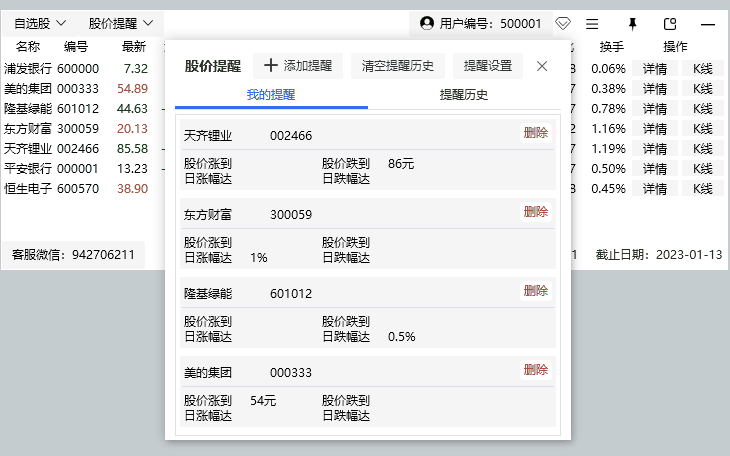Viewport: 730px width, 456px height.
Task: Select 平安银行 in the watchlist
Action: pos(28,169)
